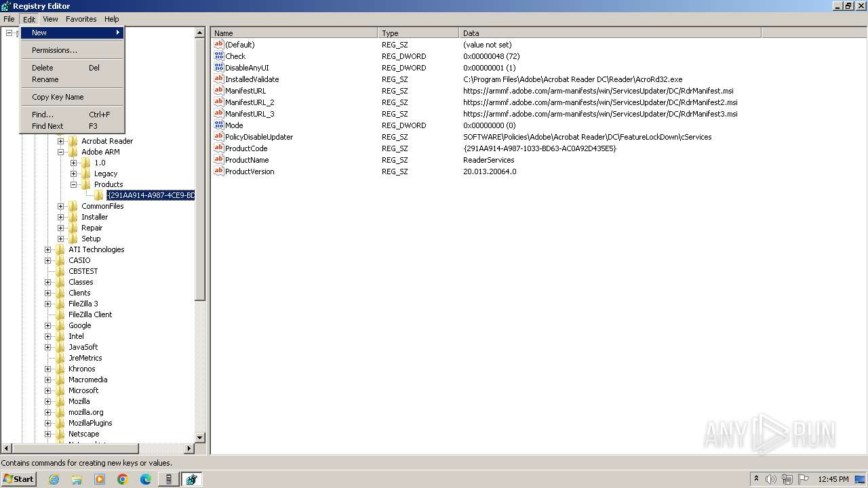Click the Products folder icon
The width and height of the screenshot is (868, 488).
[x=85, y=184]
